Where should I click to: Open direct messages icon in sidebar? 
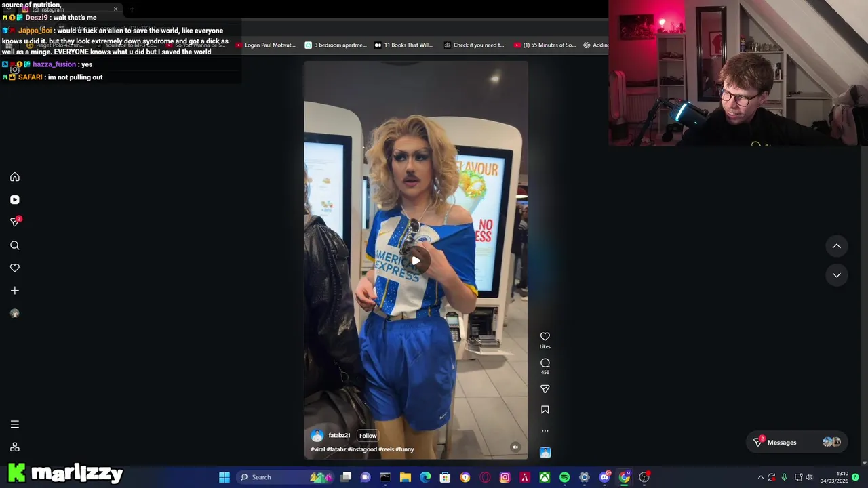click(x=15, y=222)
